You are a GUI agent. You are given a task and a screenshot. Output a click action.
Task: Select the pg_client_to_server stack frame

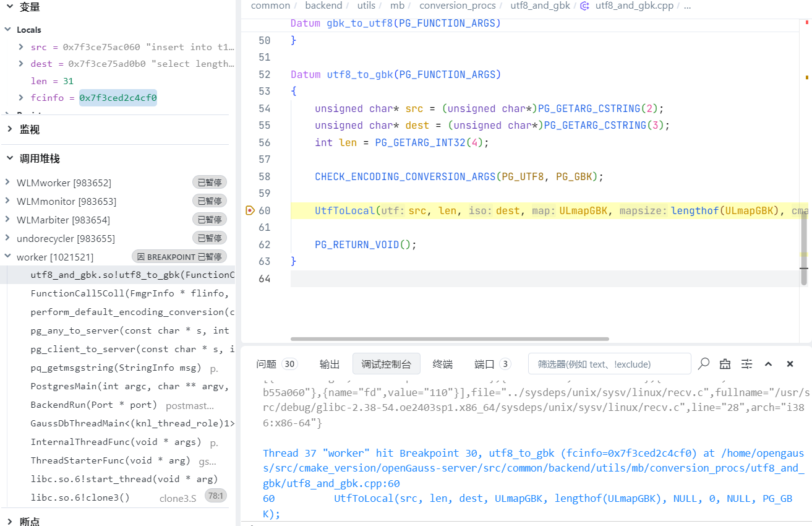coord(118,349)
